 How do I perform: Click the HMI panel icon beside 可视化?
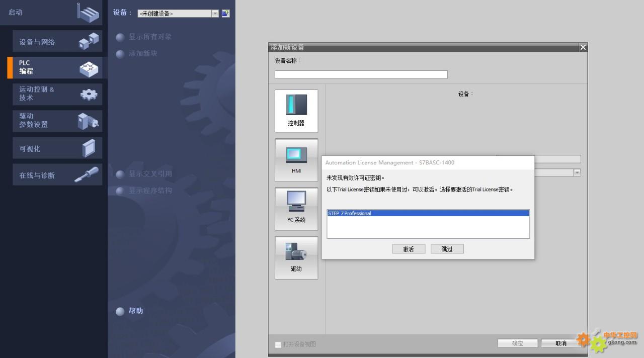click(89, 148)
